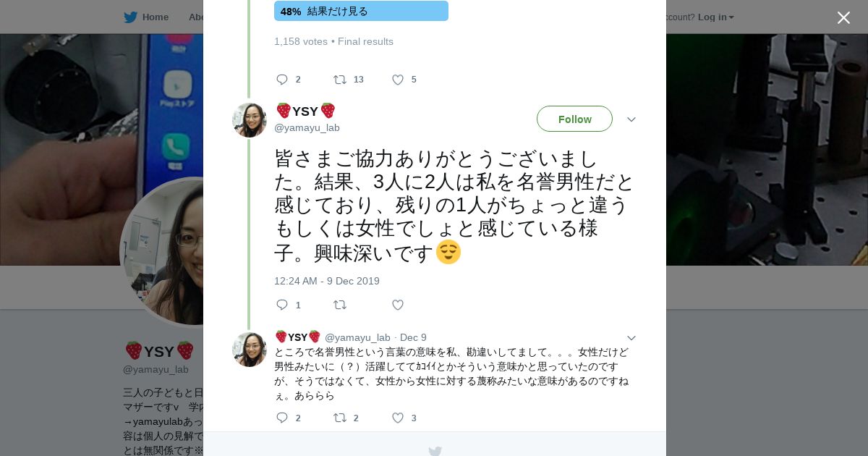Like the poll tweet with 5 likes
The height and width of the screenshot is (456, 868).
398,80
